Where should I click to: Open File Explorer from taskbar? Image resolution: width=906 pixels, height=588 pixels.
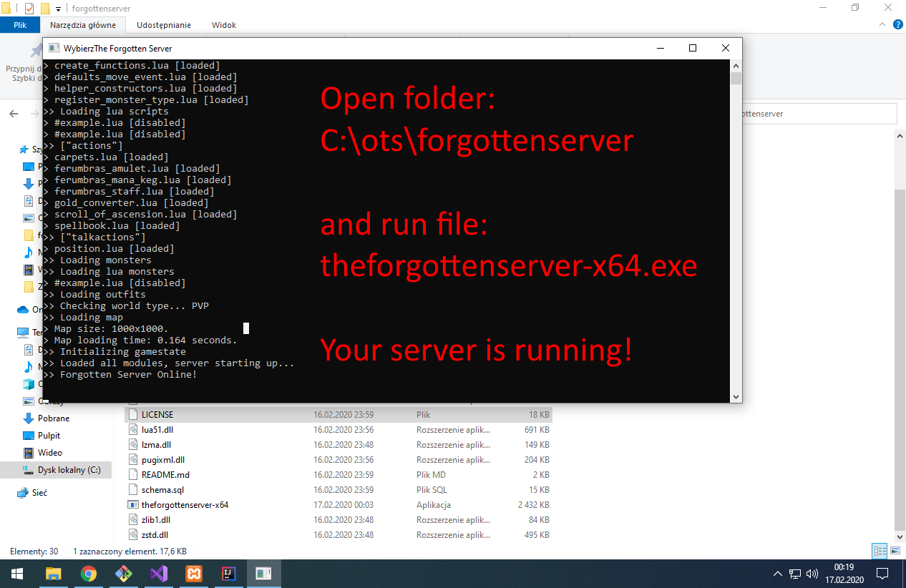(53, 574)
